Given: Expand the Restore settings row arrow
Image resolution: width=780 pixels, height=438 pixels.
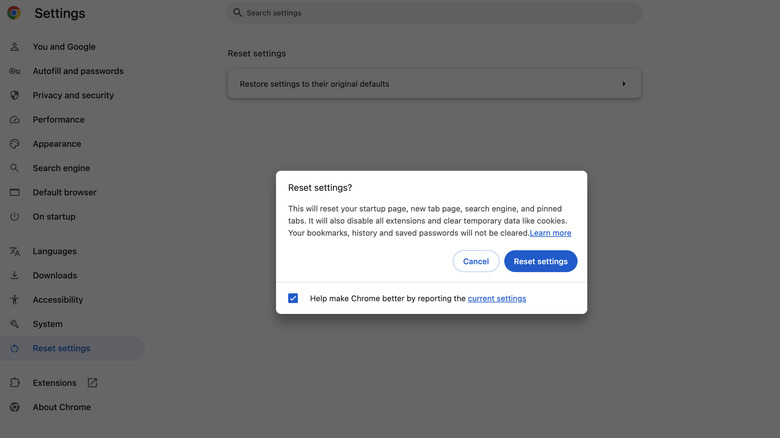Looking at the screenshot, I should [624, 84].
